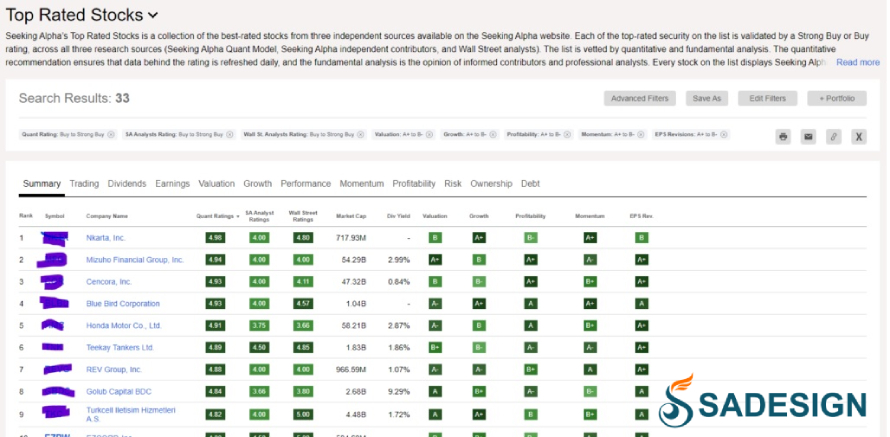Remove the Growth filter chip

coord(493,135)
